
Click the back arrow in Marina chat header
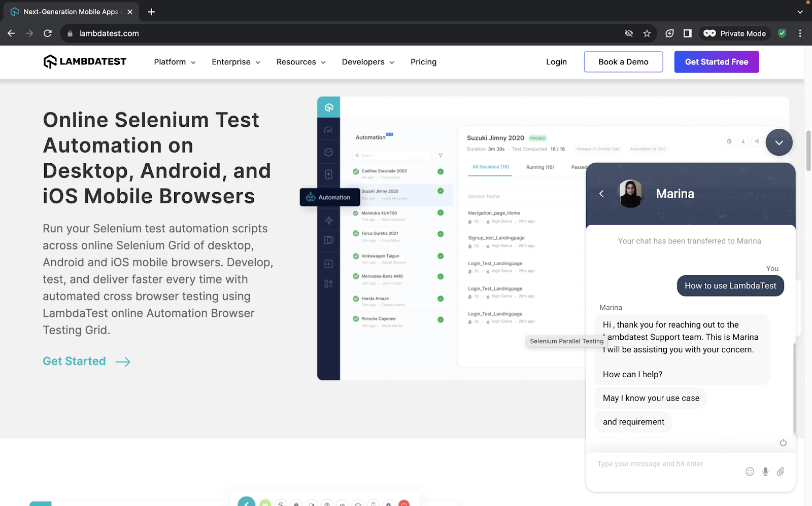coord(601,194)
